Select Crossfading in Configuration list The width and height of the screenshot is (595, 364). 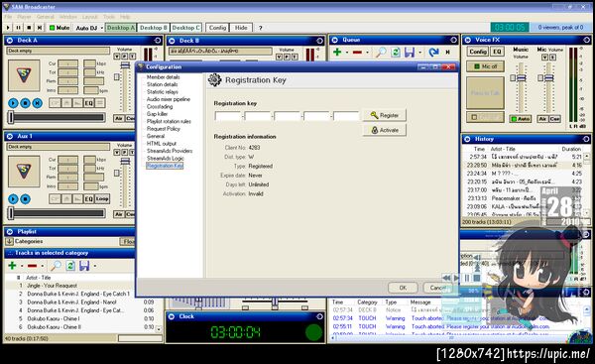point(160,107)
